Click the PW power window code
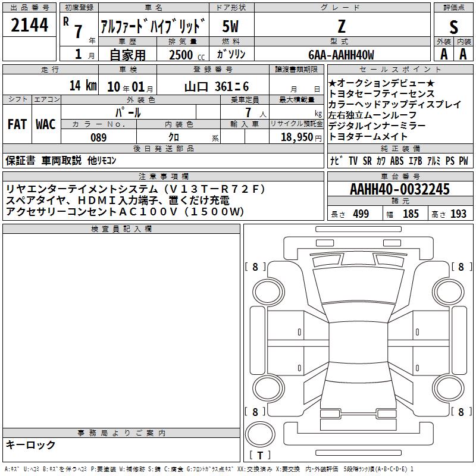 coord(464,161)
